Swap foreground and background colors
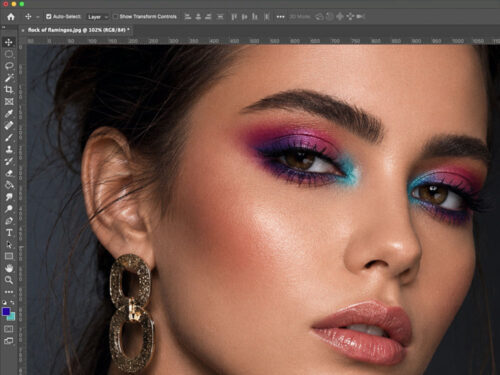500x375 pixels. pyautogui.click(x=12, y=302)
